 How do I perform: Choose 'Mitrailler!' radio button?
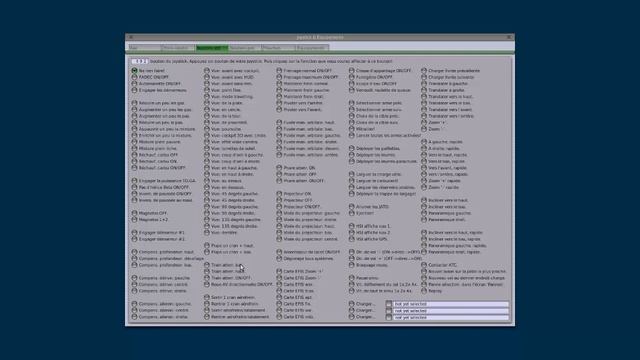point(351,129)
